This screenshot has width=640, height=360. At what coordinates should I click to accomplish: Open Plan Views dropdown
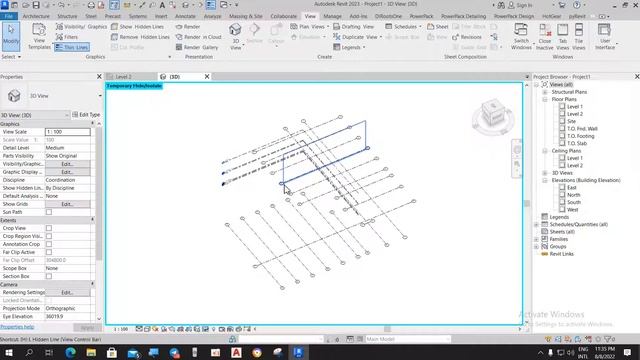tap(309, 27)
